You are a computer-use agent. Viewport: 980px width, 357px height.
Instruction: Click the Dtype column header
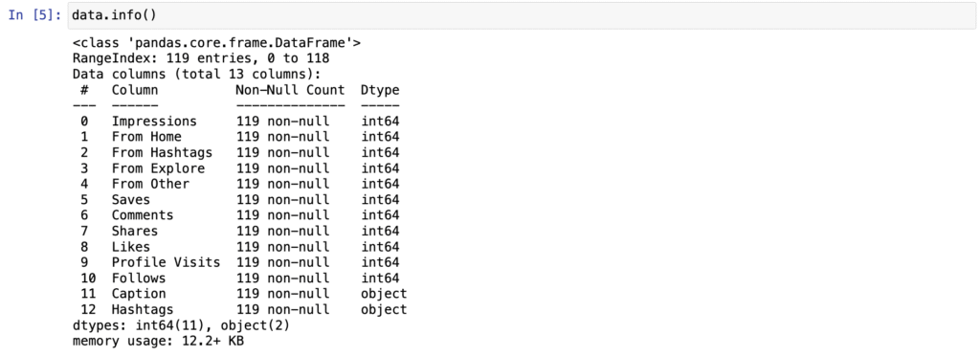380,90
